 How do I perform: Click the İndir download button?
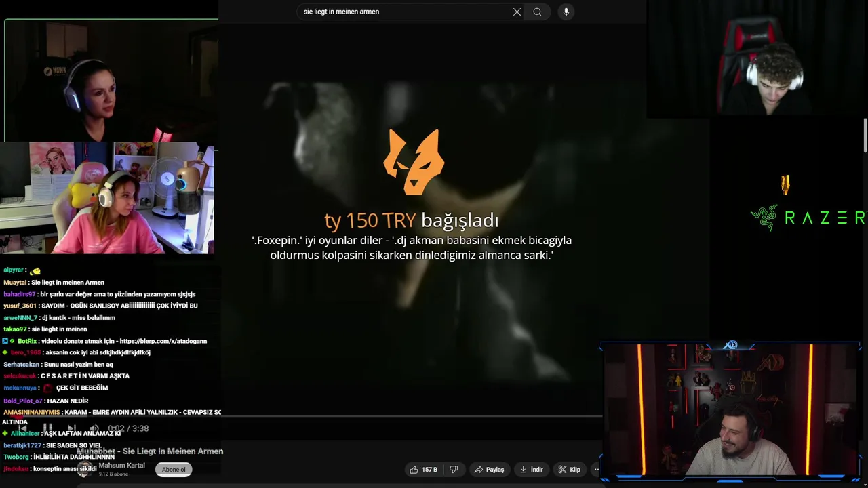[532, 470]
